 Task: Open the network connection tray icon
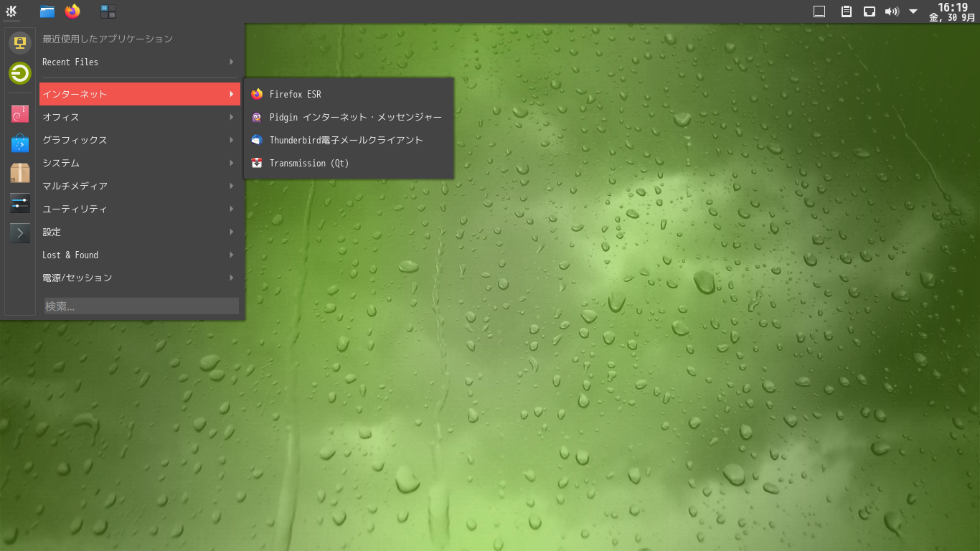(x=869, y=11)
